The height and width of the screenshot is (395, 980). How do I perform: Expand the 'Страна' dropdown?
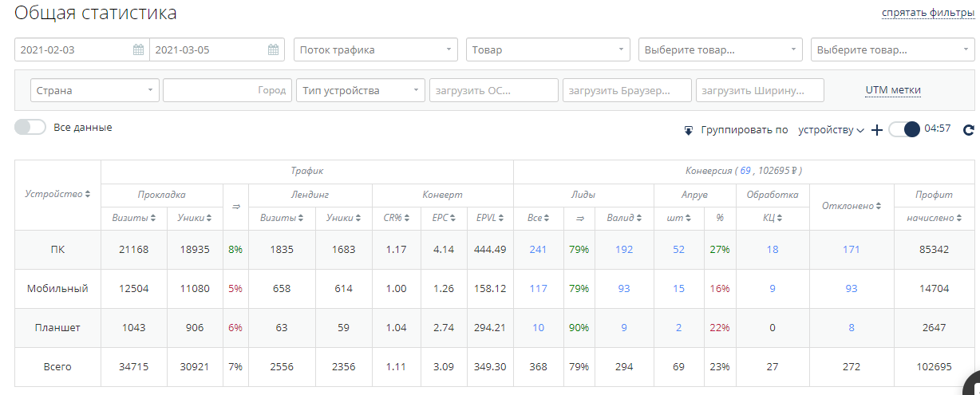[x=94, y=90]
